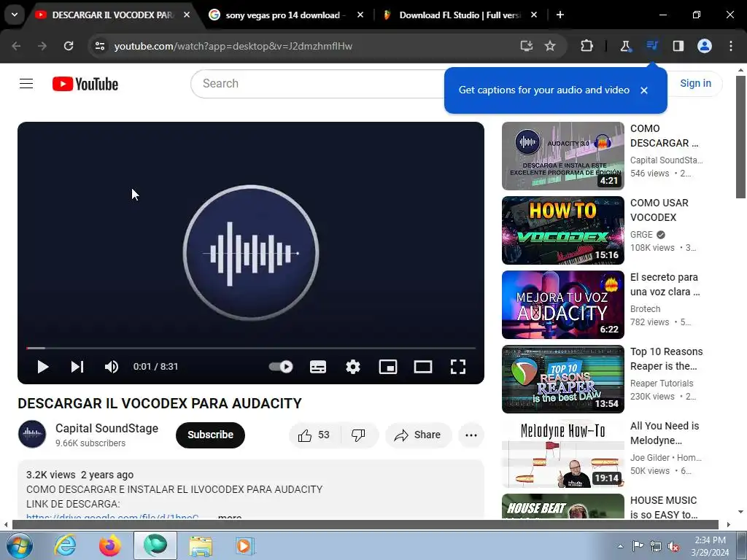Image resolution: width=747 pixels, height=560 pixels.
Task: Play the video
Action: tap(43, 367)
